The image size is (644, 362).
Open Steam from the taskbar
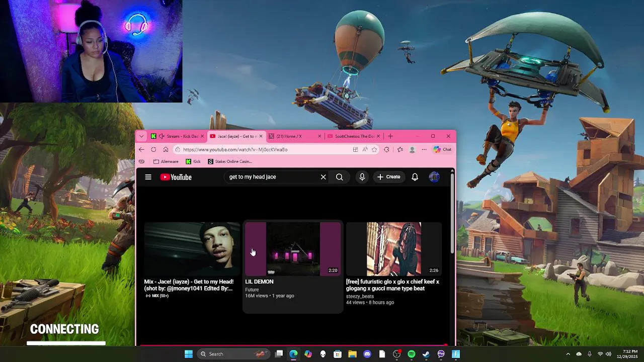tap(426, 354)
